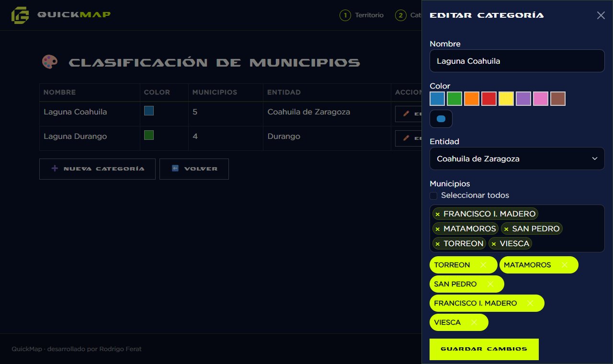The width and height of the screenshot is (613, 364).
Task: Close the Editar Categoría panel
Action: [601, 15]
